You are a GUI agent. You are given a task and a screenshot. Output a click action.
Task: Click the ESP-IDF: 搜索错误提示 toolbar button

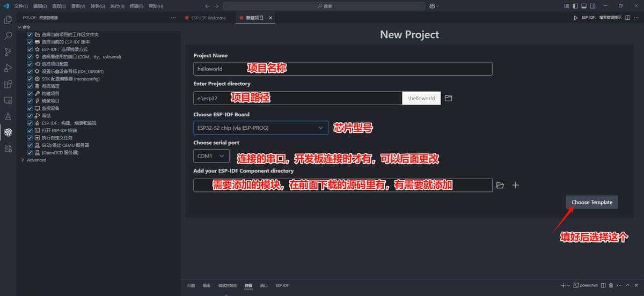pyautogui.click(x=602, y=18)
